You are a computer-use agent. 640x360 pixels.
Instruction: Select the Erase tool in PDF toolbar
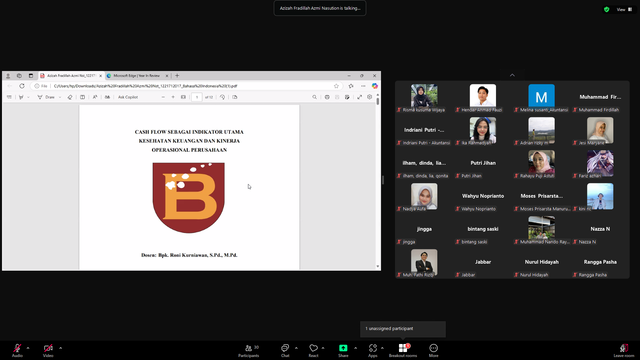70,97
